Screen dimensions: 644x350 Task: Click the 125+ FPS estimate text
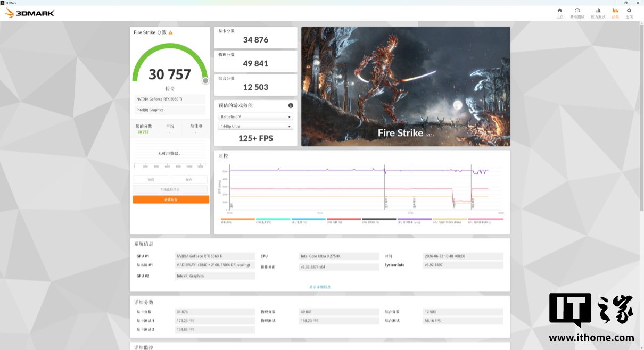[x=255, y=138]
